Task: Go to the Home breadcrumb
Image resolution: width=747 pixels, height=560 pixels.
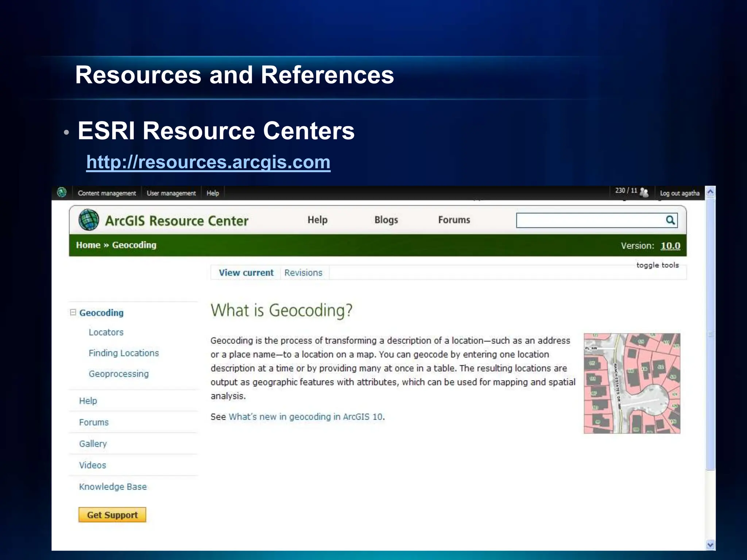Action: click(88, 245)
